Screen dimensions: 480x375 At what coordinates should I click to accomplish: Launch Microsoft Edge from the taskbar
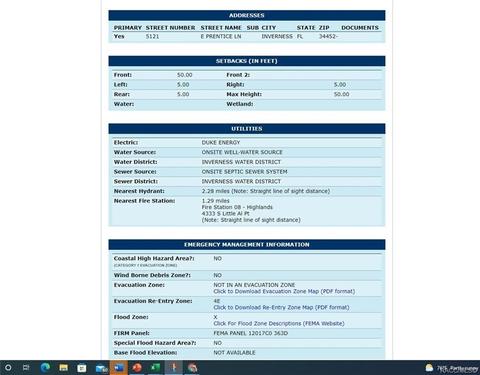45,368
